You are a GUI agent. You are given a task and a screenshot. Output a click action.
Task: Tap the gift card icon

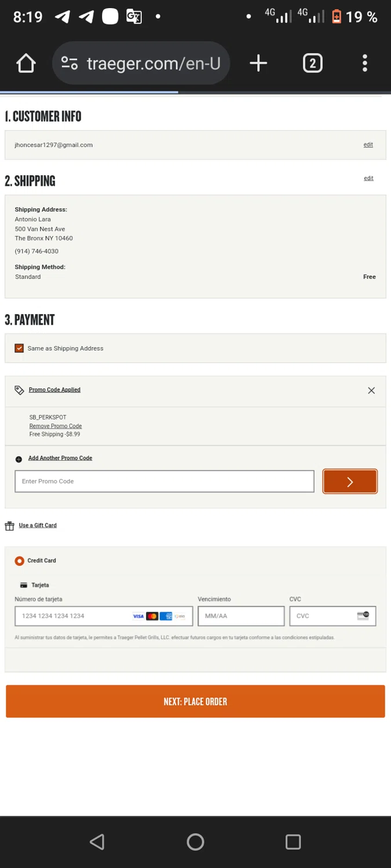pyautogui.click(x=9, y=525)
